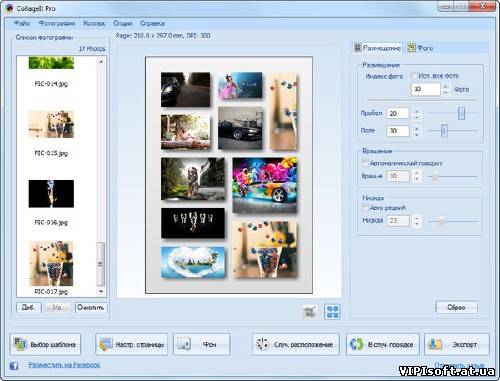Open page settings via its icon button
The width and height of the screenshot is (500, 381).
(x=106, y=344)
